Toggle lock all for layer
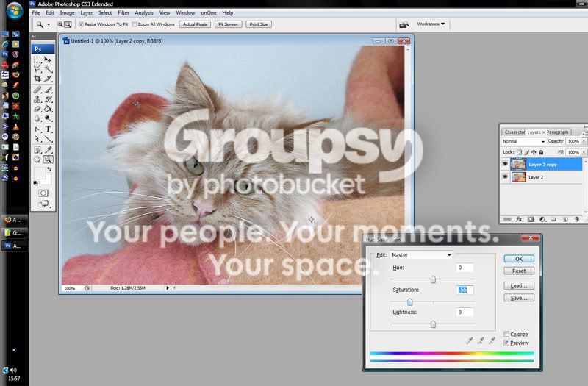 pyautogui.click(x=541, y=152)
